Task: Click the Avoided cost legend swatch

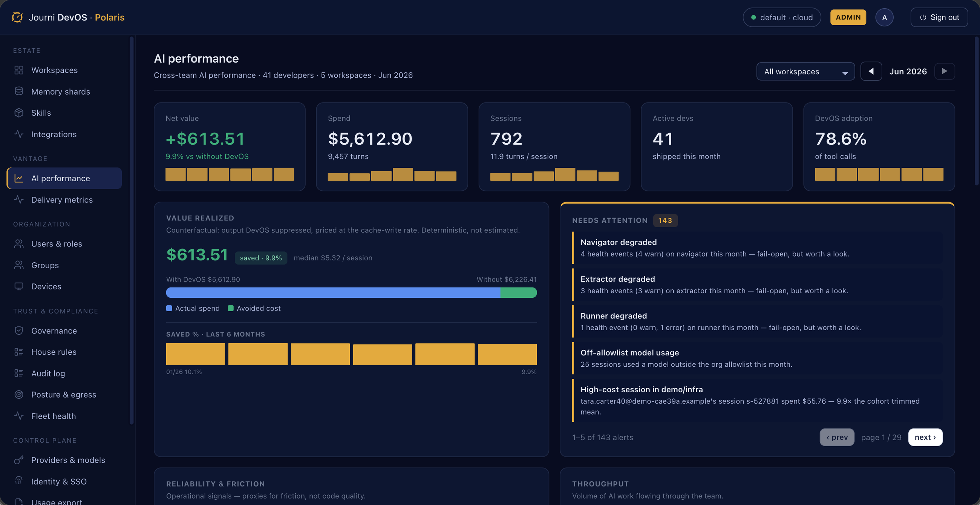Action: [x=231, y=308]
